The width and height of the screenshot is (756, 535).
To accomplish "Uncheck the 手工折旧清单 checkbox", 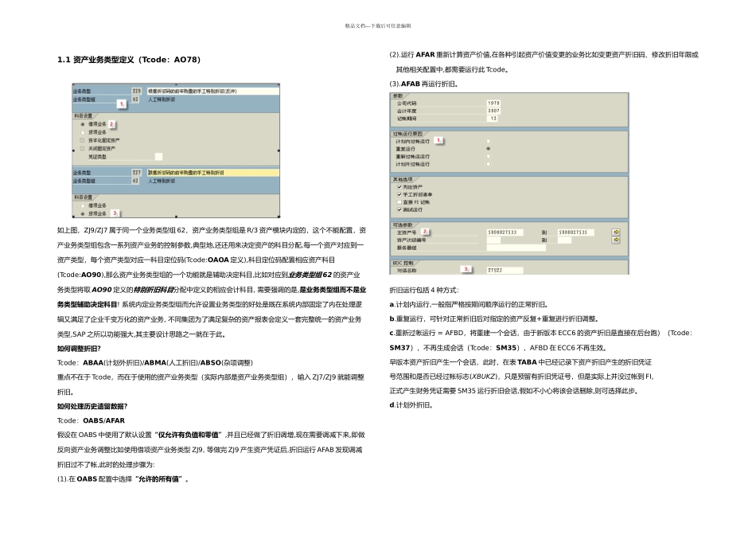I will (399, 194).
